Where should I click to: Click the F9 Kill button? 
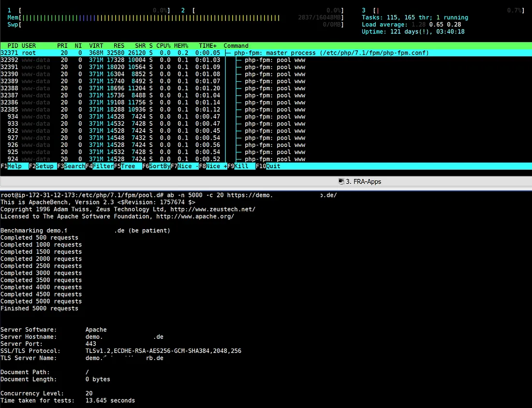(x=241, y=166)
